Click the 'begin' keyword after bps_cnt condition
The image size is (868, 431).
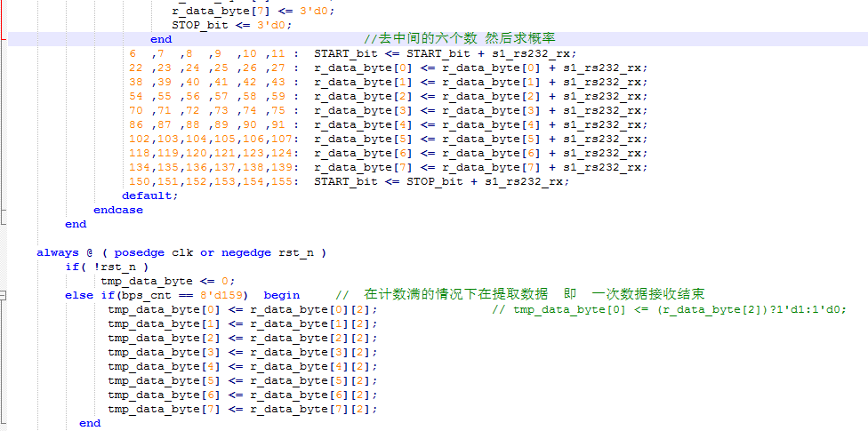(x=282, y=295)
